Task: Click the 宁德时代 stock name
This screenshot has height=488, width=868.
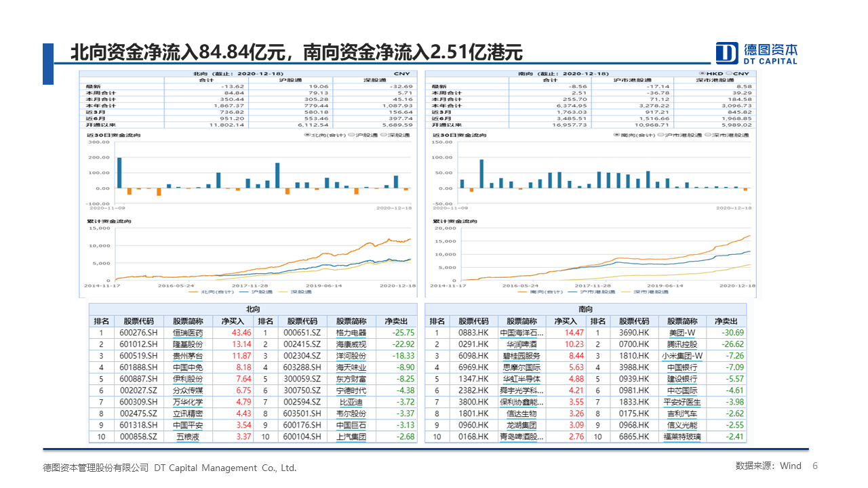Action: click(x=351, y=390)
